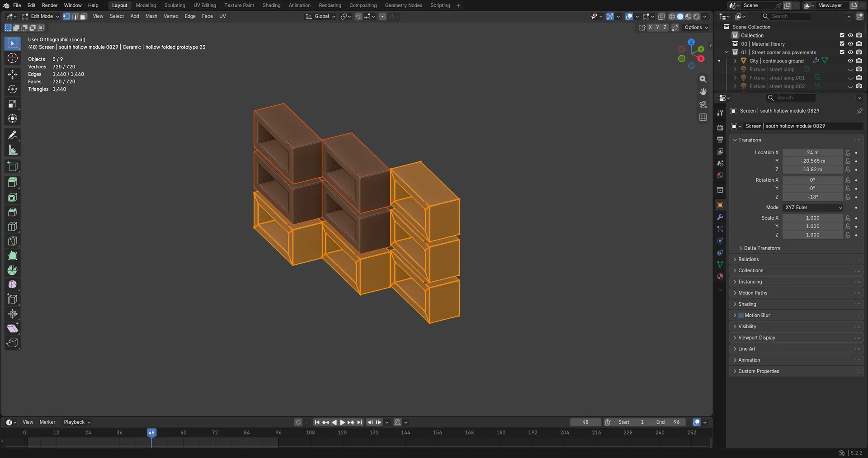
Task: Disable render for Street corner and pavements
Action: (859, 52)
